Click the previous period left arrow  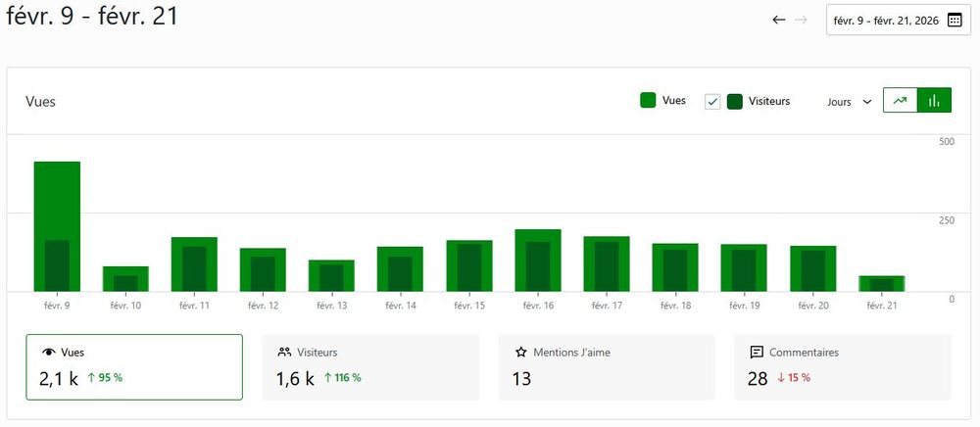779,20
